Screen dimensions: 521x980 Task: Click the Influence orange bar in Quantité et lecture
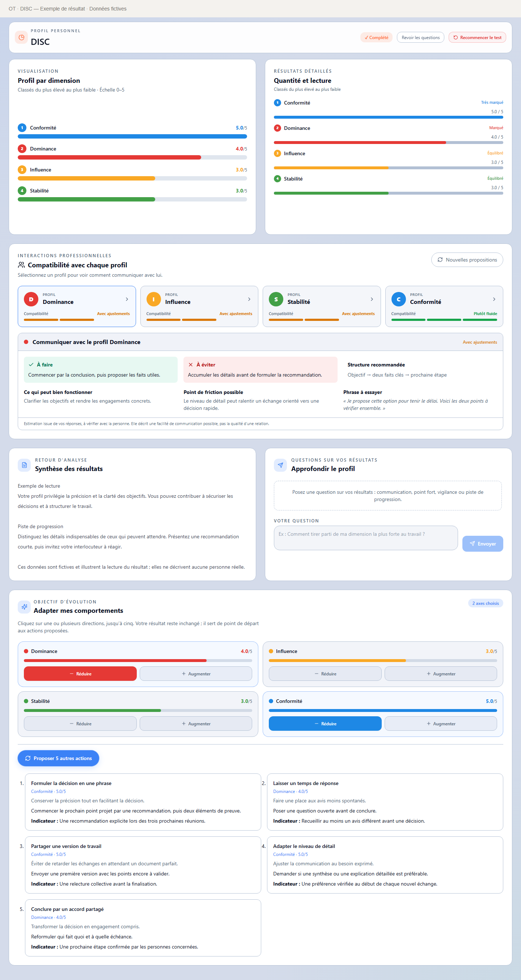coord(331,168)
